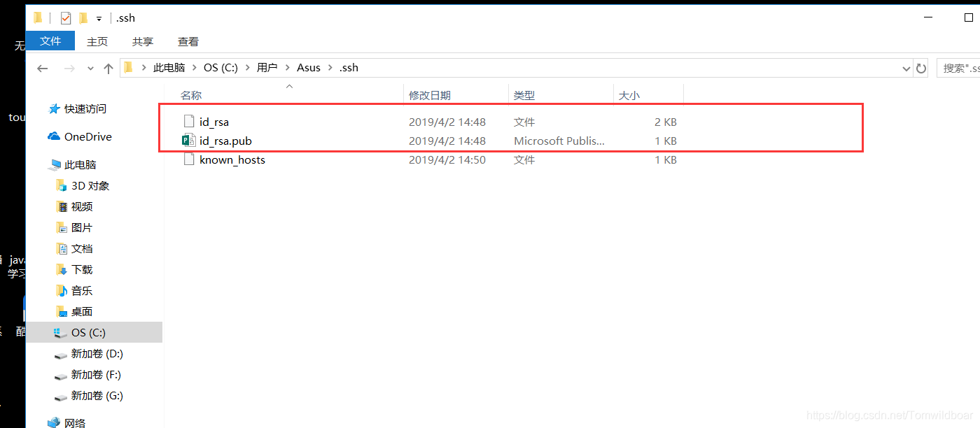Select 此电脑 in the navigation pane
980x428 pixels.
(80, 164)
